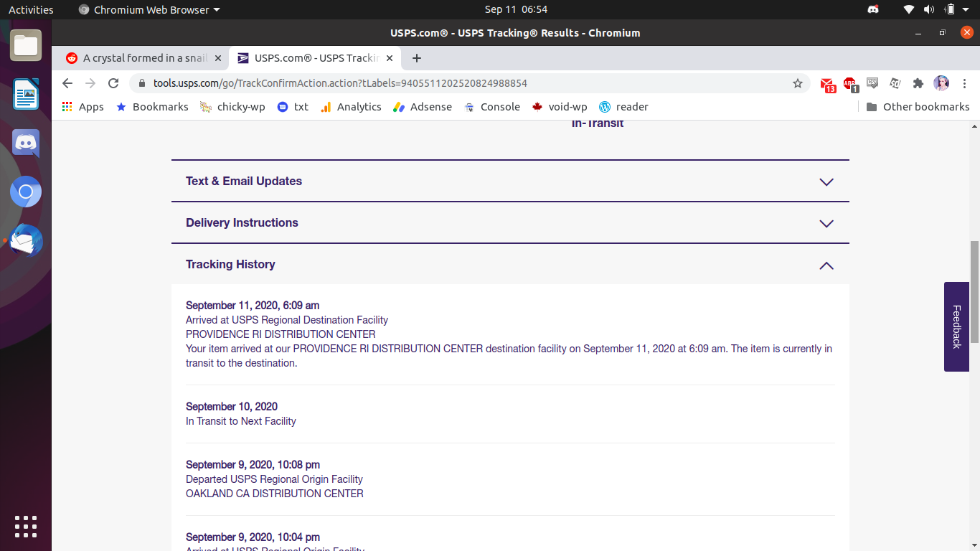980x551 pixels.
Task: Click the September 10, 2020 date
Action: (x=232, y=407)
